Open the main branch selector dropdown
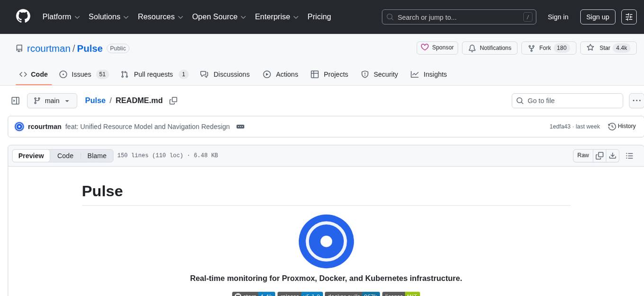This screenshot has height=296, width=644. pyautogui.click(x=52, y=100)
